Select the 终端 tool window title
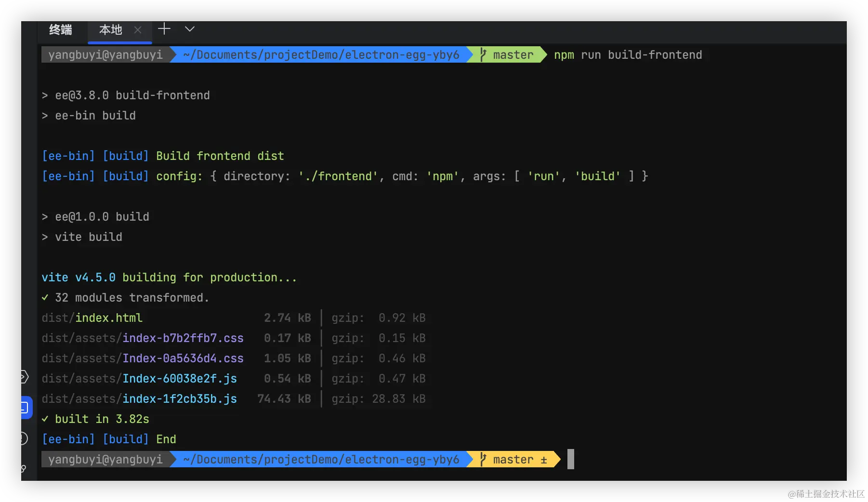The image size is (868, 502). (61, 30)
